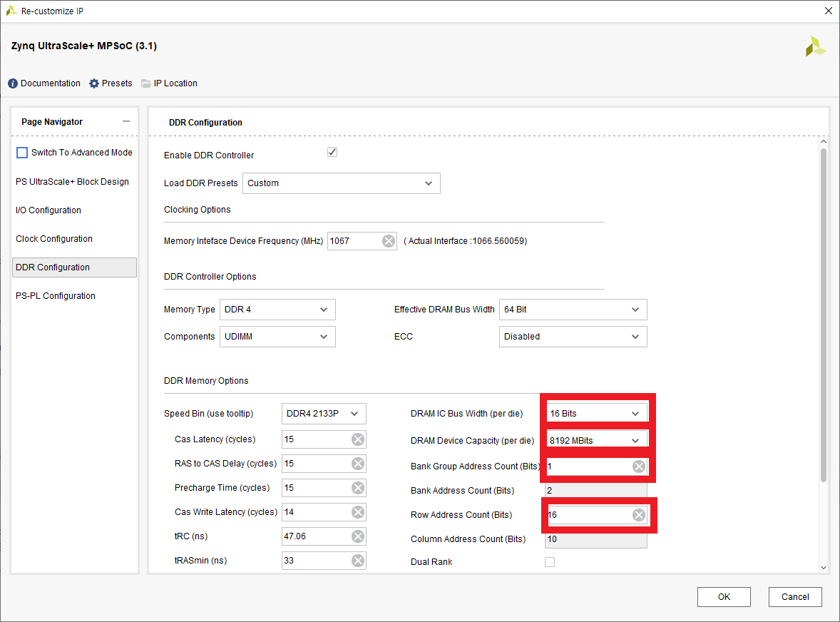
Task: Go to Clock Configuration page
Action: point(54,238)
